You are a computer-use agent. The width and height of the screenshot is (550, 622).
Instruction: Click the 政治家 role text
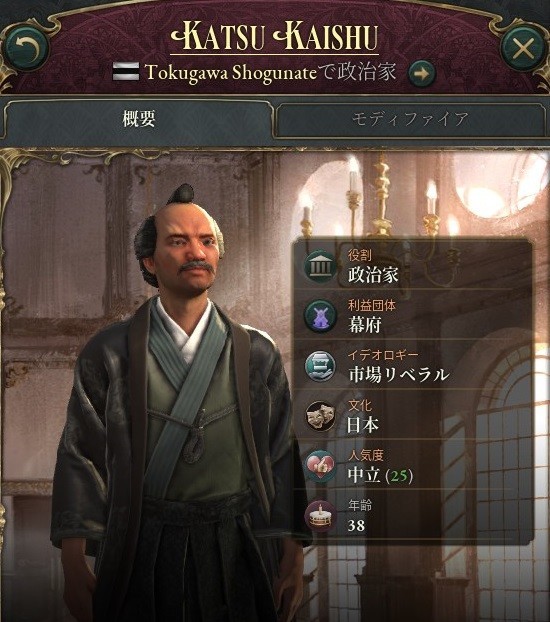(373, 275)
